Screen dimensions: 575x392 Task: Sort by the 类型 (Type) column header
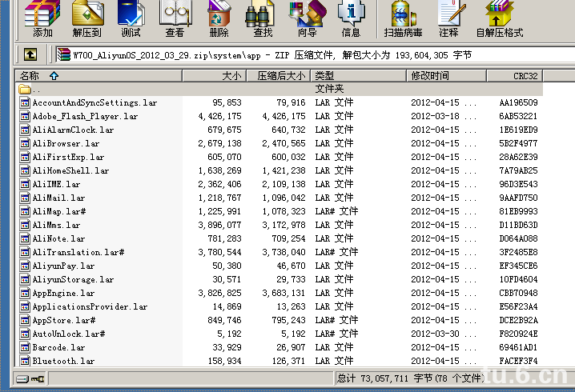[x=359, y=76]
